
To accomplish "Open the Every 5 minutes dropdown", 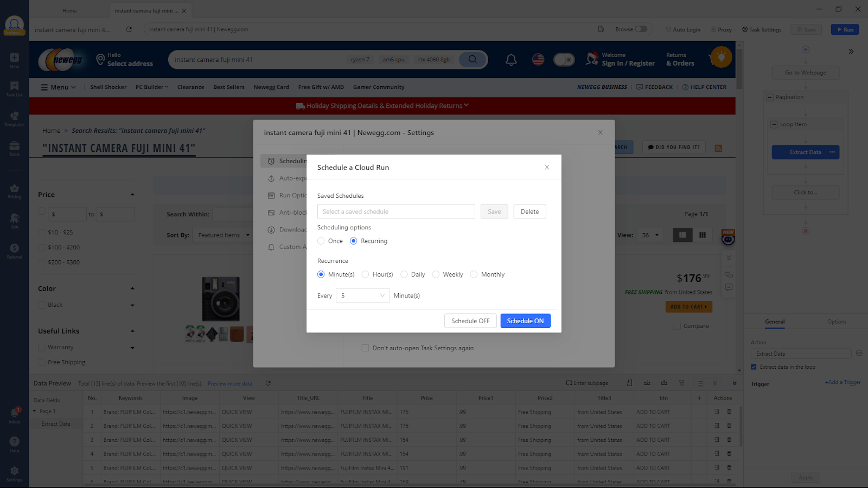I will [362, 295].
